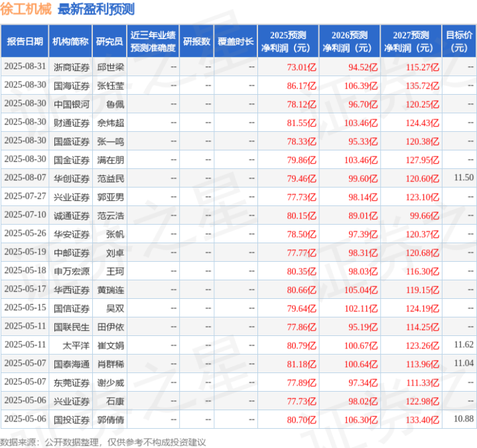
Task: Click researcher name 张一鸣
Action: [x=111, y=141]
